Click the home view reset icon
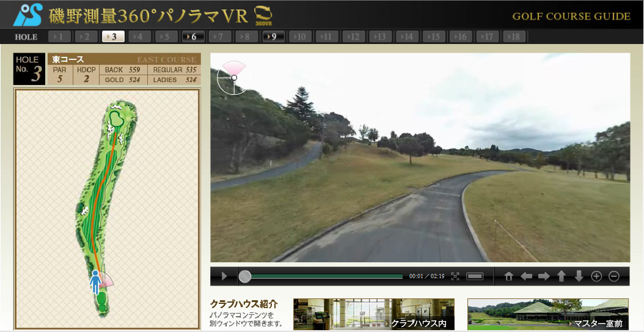644x332 pixels. pos(508,276)
